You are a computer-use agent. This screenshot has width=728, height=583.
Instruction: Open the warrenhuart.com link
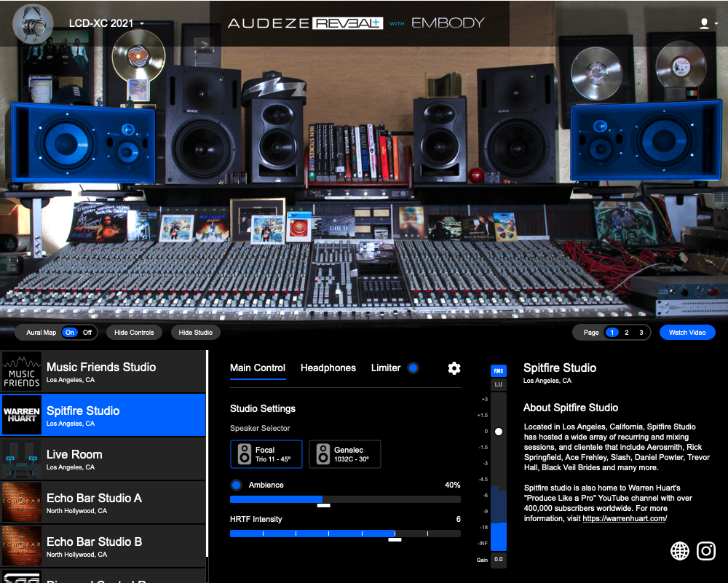[623, 519]
